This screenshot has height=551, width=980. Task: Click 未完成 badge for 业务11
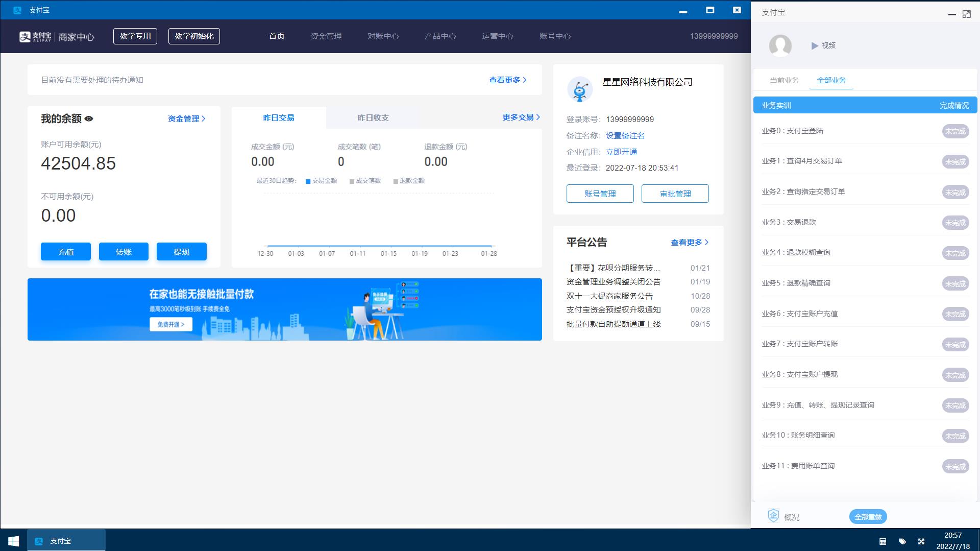coord(955,467)
